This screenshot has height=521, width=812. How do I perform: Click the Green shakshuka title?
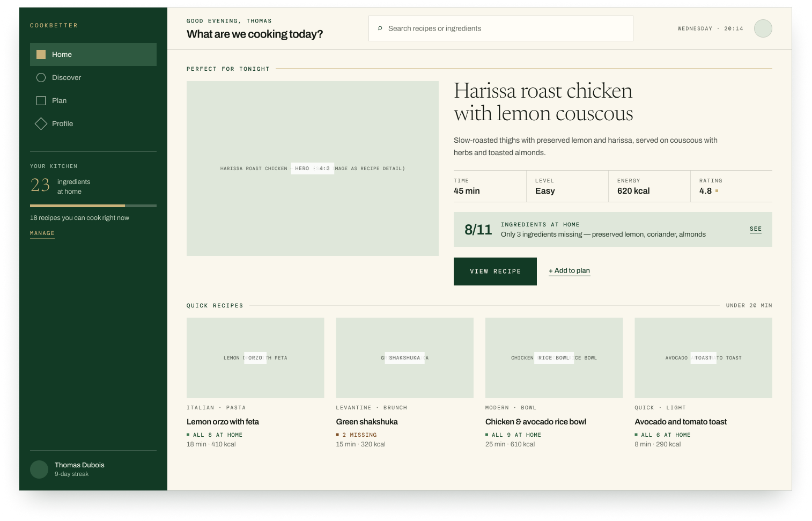367,422
